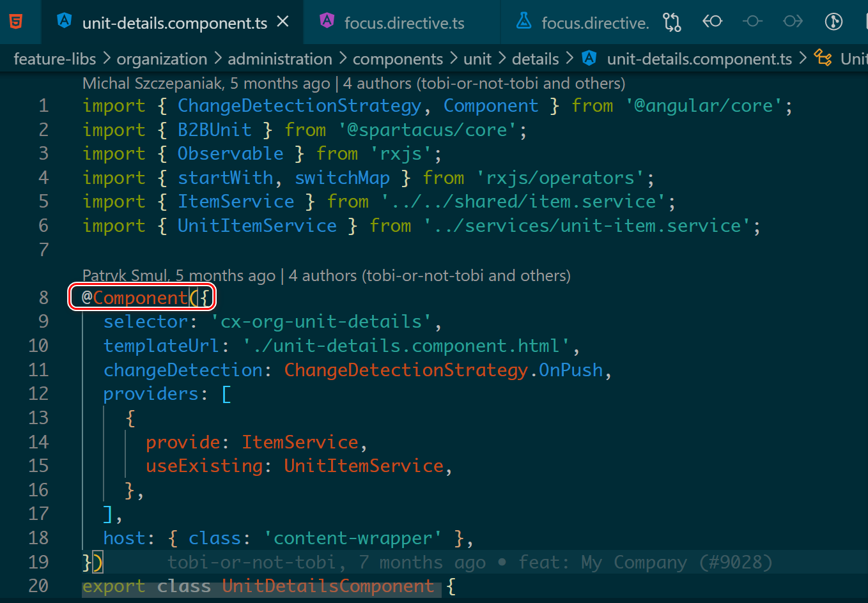The width and height of the screenshot is (868, 603).
Task: Click the Angular icon beside unit-details.component.ts breadcrumb
Action: pos(589,59)
